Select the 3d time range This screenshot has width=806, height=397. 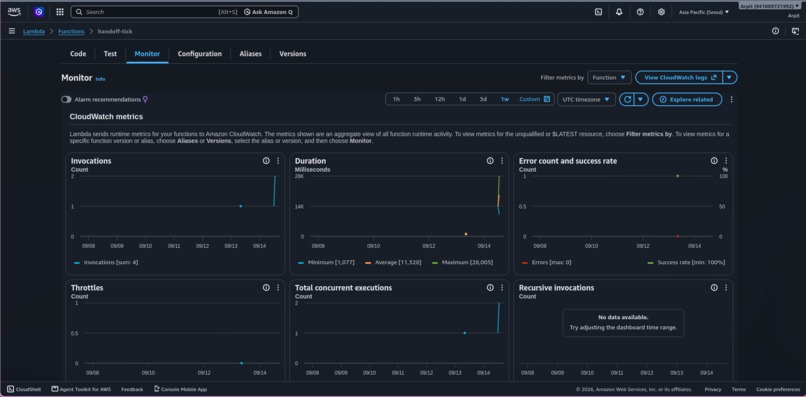[x=483, y=99]
